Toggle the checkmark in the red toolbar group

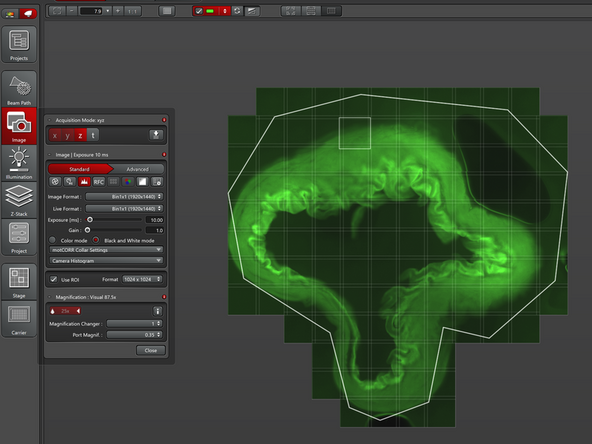[x=199, y=11]
